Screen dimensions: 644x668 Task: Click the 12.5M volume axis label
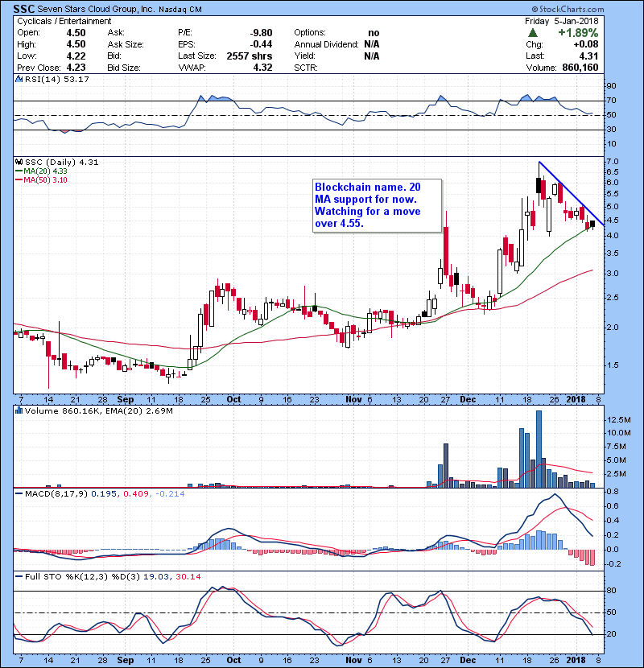pos(618,419)
